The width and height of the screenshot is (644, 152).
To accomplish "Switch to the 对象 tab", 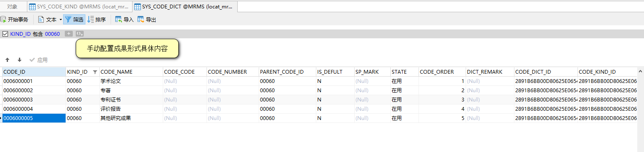I will pos(13,6).
